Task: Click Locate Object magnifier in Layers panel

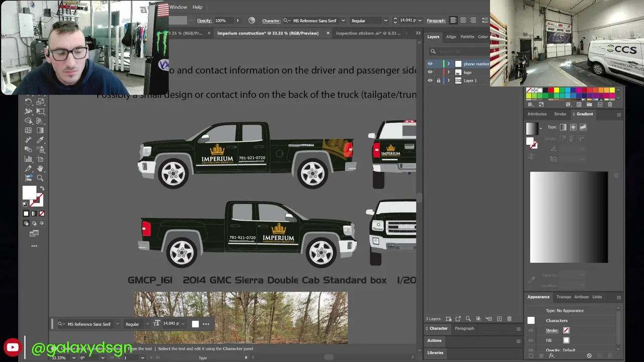Action: 468,319
